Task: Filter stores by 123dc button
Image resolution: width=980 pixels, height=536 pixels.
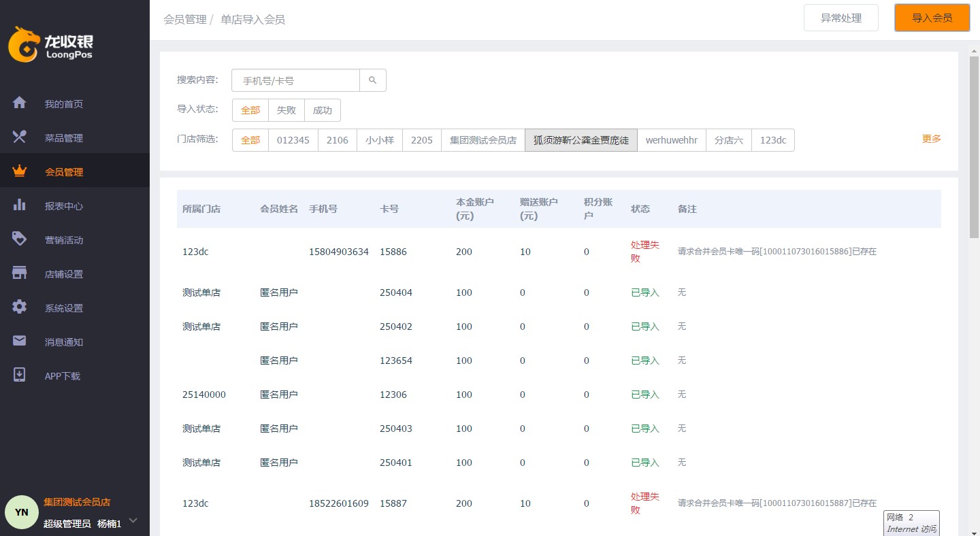Action: click(773, 140)
